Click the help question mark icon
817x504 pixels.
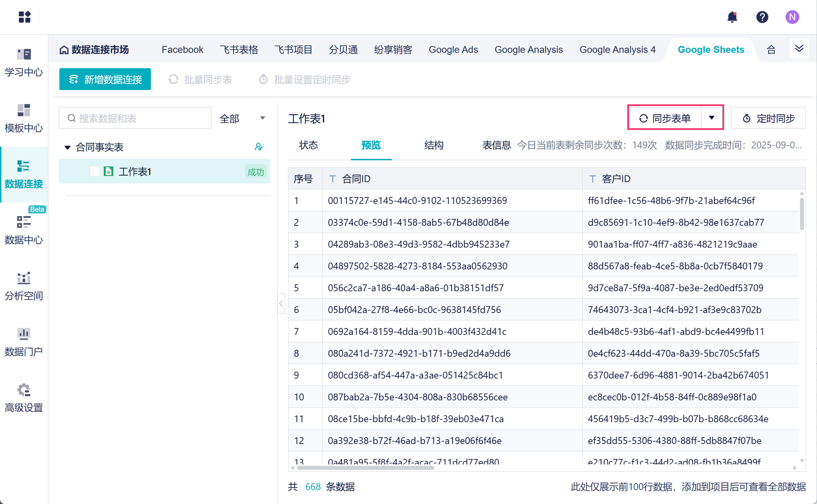click(x=762, y=17)
